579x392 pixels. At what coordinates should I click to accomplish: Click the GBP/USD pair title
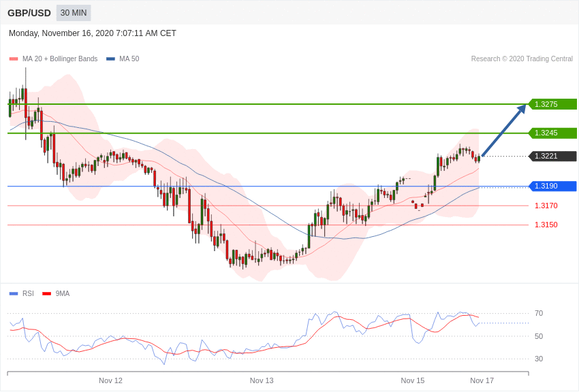click(29, 13)
